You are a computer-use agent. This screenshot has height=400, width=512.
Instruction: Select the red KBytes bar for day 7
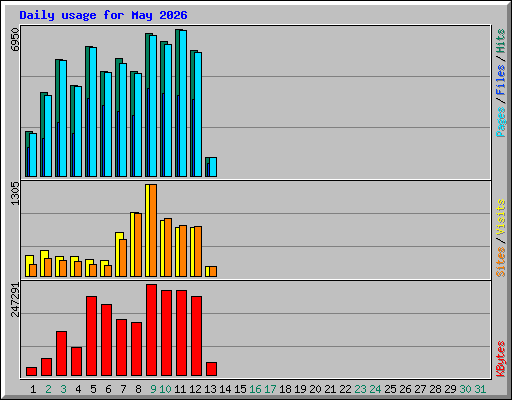121,348
